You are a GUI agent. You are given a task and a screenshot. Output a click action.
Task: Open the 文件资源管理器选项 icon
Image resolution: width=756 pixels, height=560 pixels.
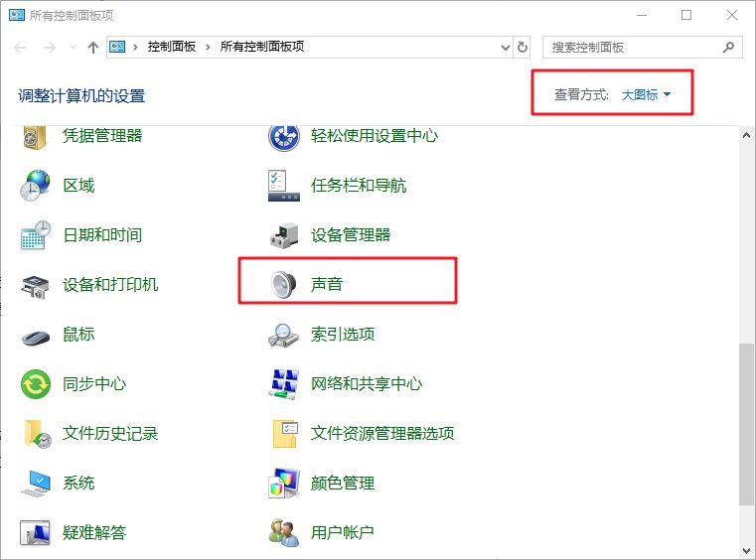pyautogui.click(x=285, y=434)
